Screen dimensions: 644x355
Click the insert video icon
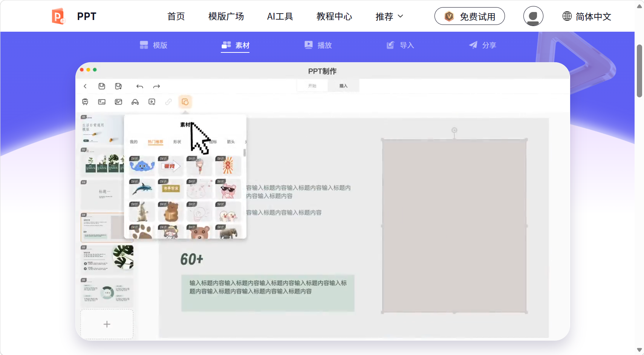point(152,102)
